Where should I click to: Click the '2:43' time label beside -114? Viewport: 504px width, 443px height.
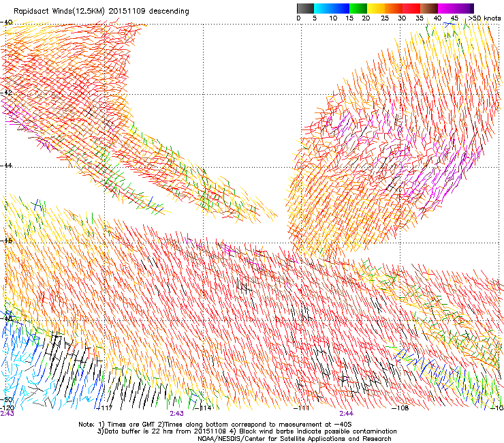(x=177, y=414)
